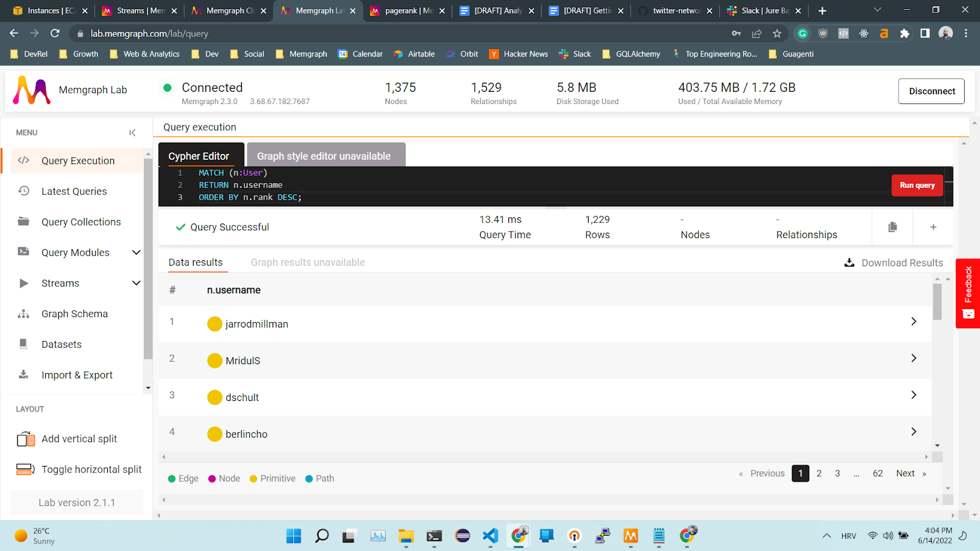980x551 pixels.
Task: Jump to results page 62
Action: tap(878, 473)
